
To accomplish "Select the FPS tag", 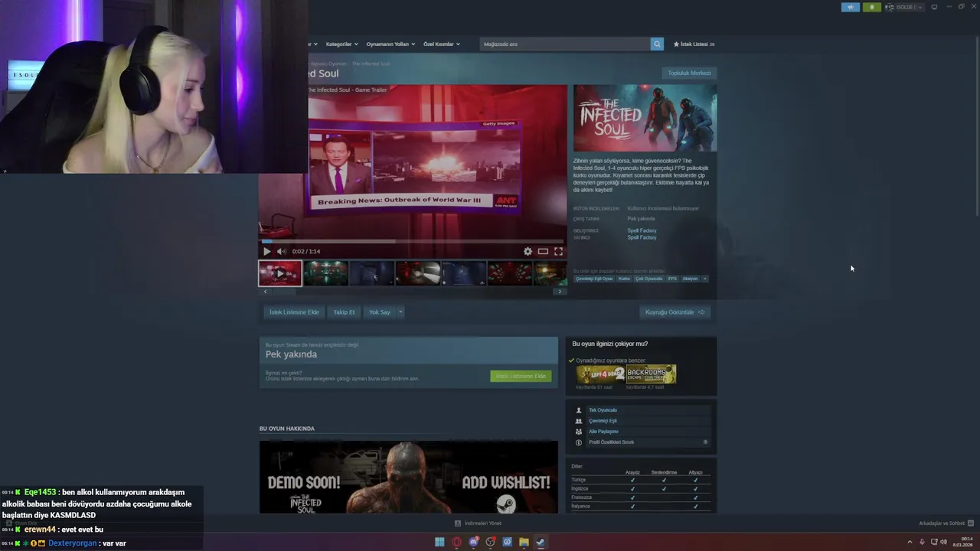I will 672,279.
